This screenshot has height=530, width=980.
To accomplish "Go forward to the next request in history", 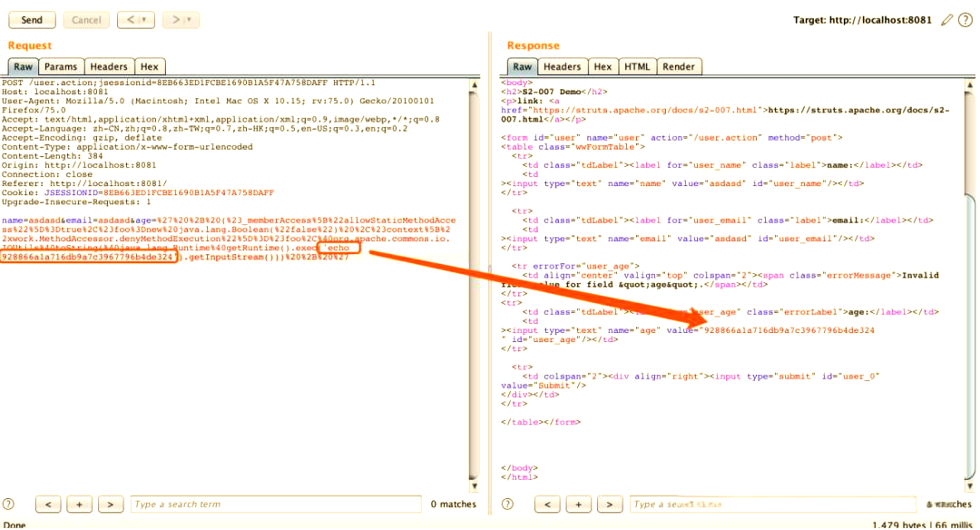I will click(x=175, y=20).
